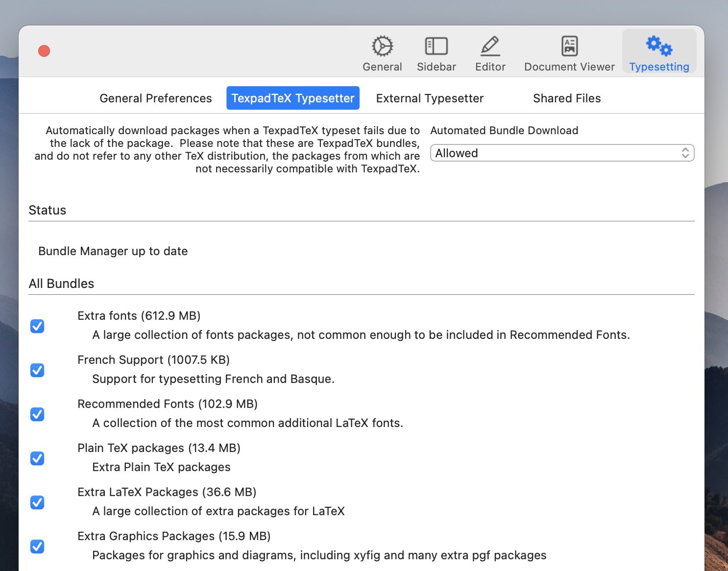
Task: Click the 'All Bundles' section heading
Action: point(61,284)
